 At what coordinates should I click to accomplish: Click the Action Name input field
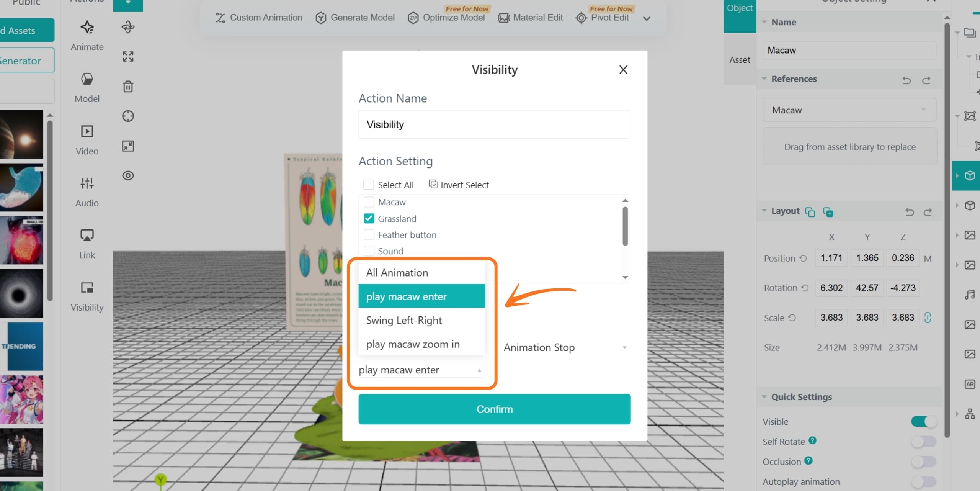pyautogui.click(x=494, y=124)
